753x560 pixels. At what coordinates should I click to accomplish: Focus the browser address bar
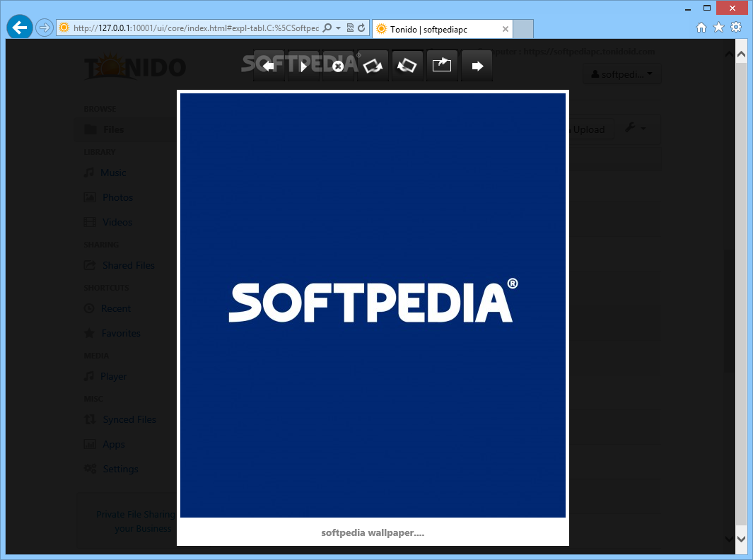pos(195,28)
